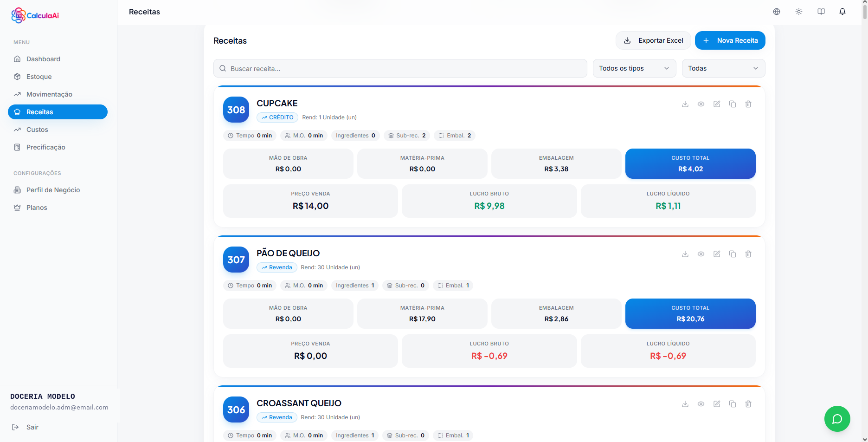
Task: Go to Dashboard in sidebar
Action: (x=58, y=59)
